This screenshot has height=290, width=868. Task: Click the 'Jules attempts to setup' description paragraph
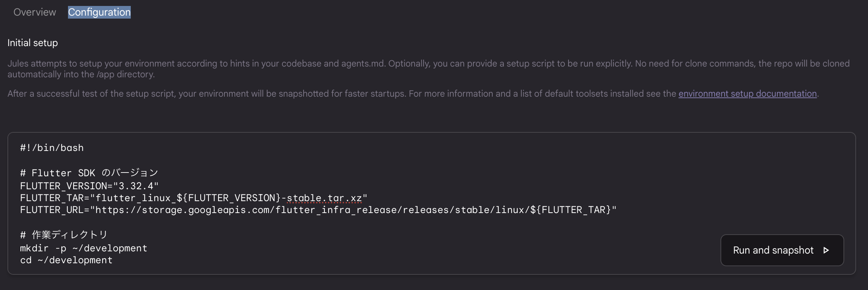point(428,69)
